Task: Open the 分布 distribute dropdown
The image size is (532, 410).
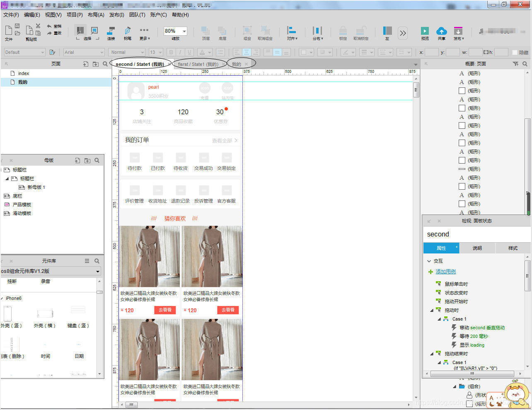Action: click(x=318, y=33)
